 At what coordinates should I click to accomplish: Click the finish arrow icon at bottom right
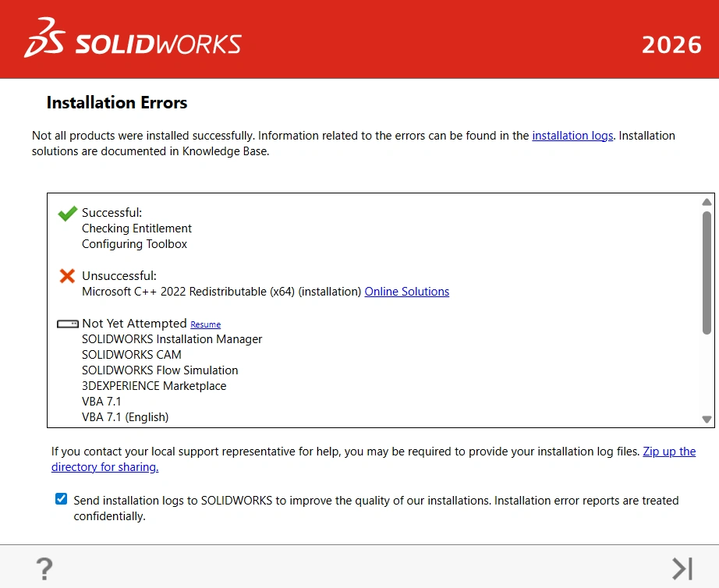click(682, 569)
